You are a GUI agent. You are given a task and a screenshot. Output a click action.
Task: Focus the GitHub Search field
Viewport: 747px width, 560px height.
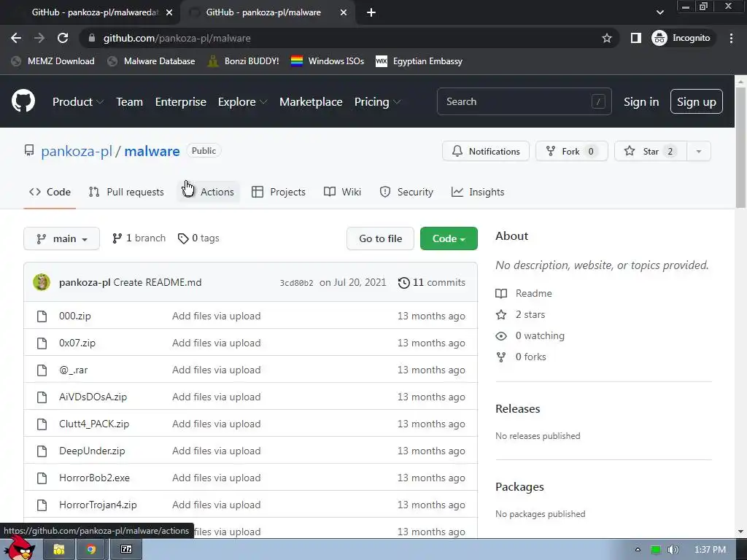pyautogui.click(x=524, y=101)
